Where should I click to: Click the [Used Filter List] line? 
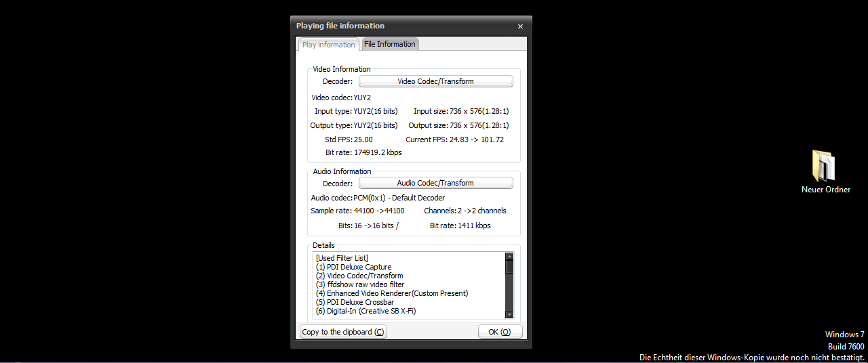342,258
